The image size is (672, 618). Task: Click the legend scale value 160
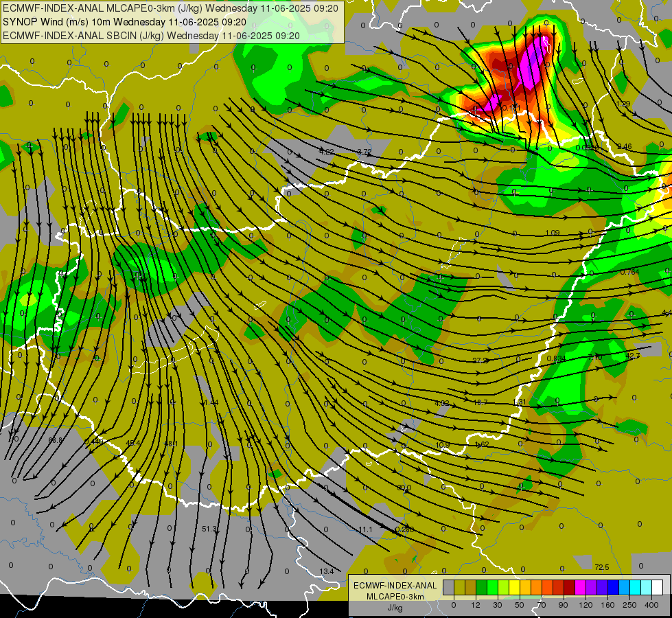pos(607,605)
